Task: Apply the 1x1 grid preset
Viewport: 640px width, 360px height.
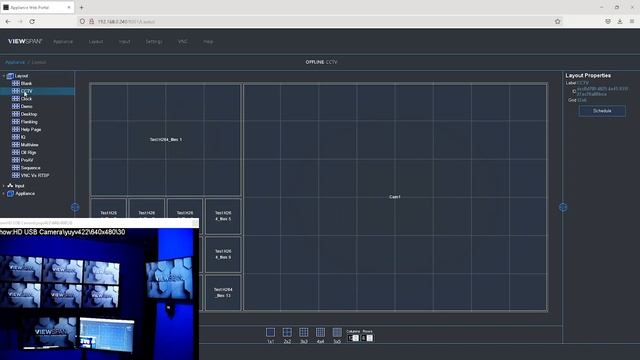Action: click(270, 333)
